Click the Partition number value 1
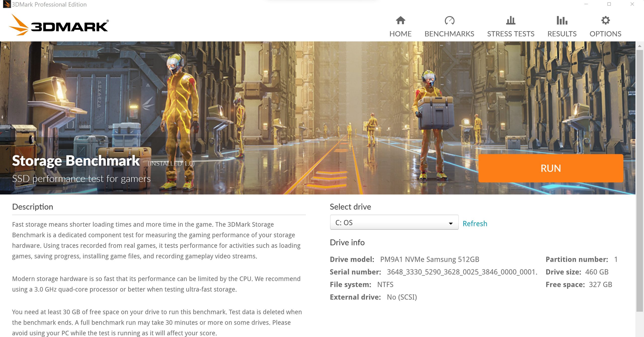This screenshot has width=644, height=337. pyautogui.click(x=616, y=259)
